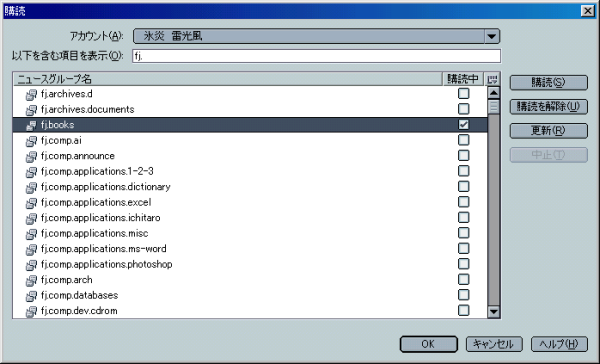
Task: Click the newsgroup icon beside fj.comp.announce
Action: [x=31, y=156]
